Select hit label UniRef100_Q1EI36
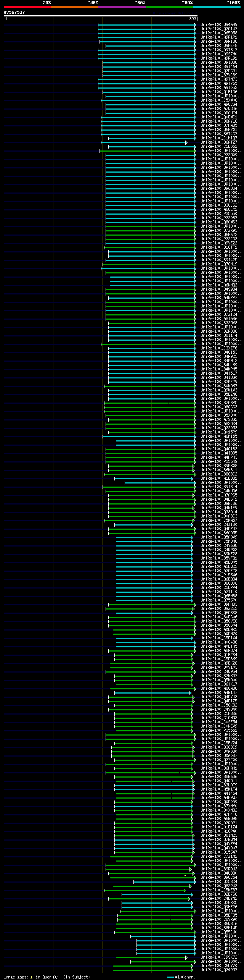This screenshot has height=980, width=244. tap(219, 92)
